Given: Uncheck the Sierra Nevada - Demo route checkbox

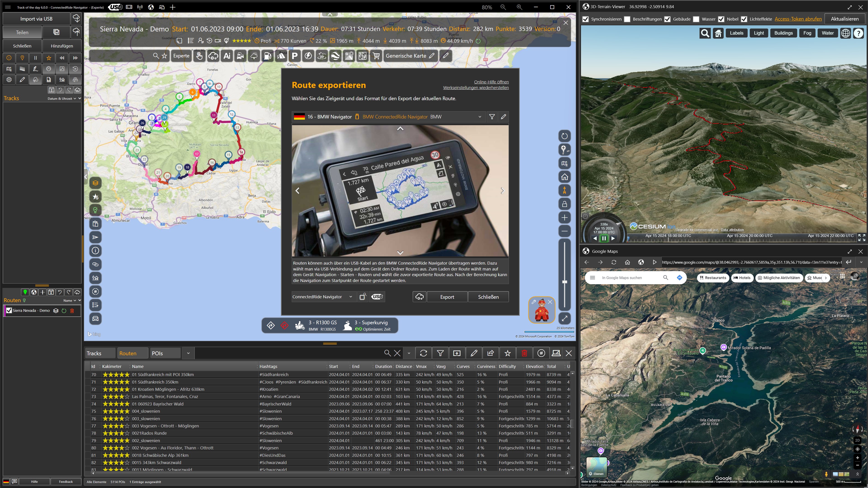Looking at the screenshot, I should (x=9, y=310).
